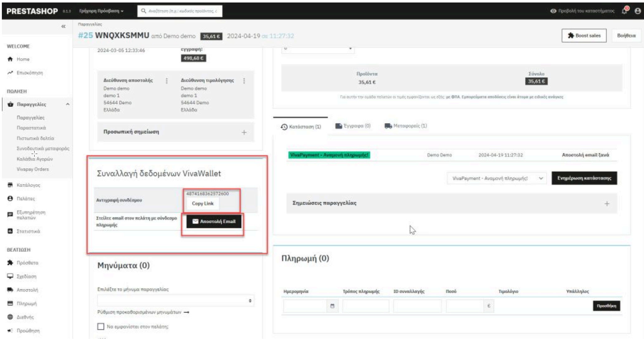Open Στατιστικά chart icon
Screen dimensions: 644x340
[10, 231]
